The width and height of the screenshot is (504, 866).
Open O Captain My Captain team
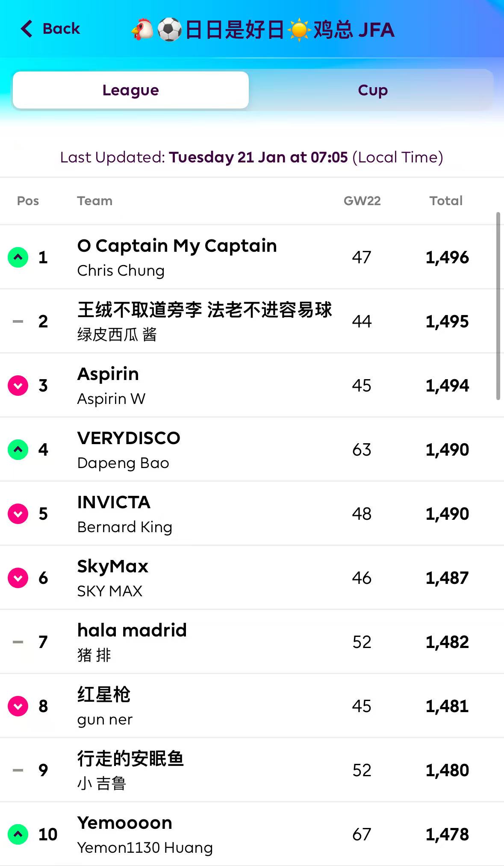[x=177, y=246]
